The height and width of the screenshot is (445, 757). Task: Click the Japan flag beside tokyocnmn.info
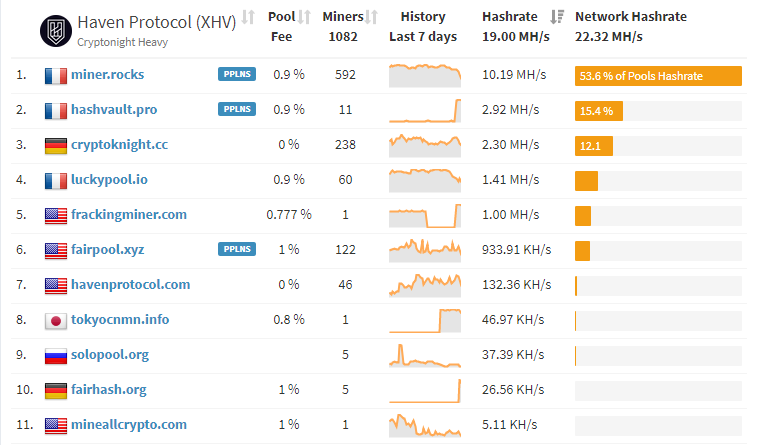[x=56, y=320]
